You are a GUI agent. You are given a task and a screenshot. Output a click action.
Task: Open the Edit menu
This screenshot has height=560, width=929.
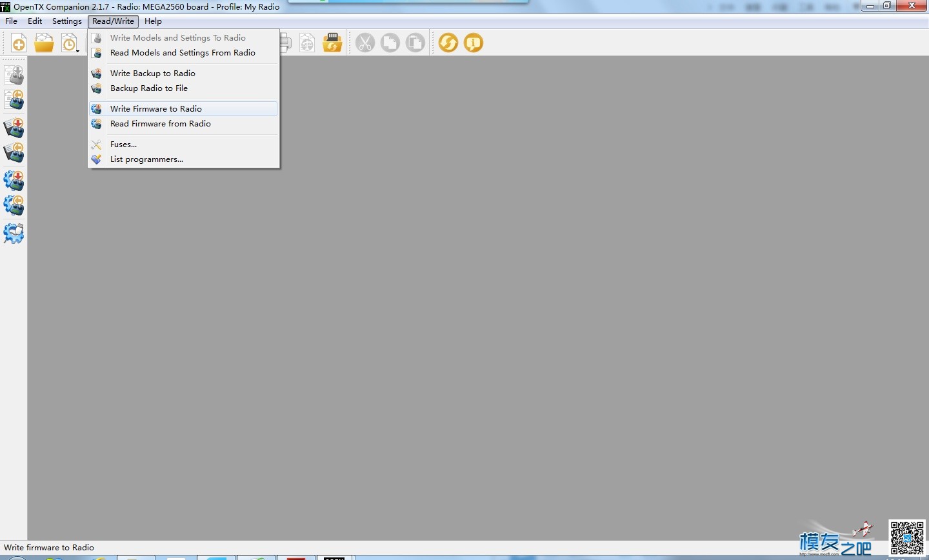click(35, 21)
